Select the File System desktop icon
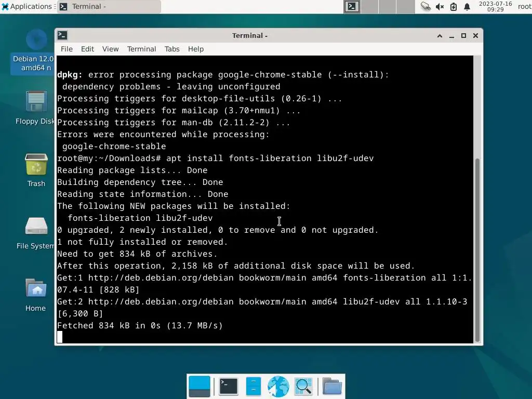532x399 pixels. [35, 233]
